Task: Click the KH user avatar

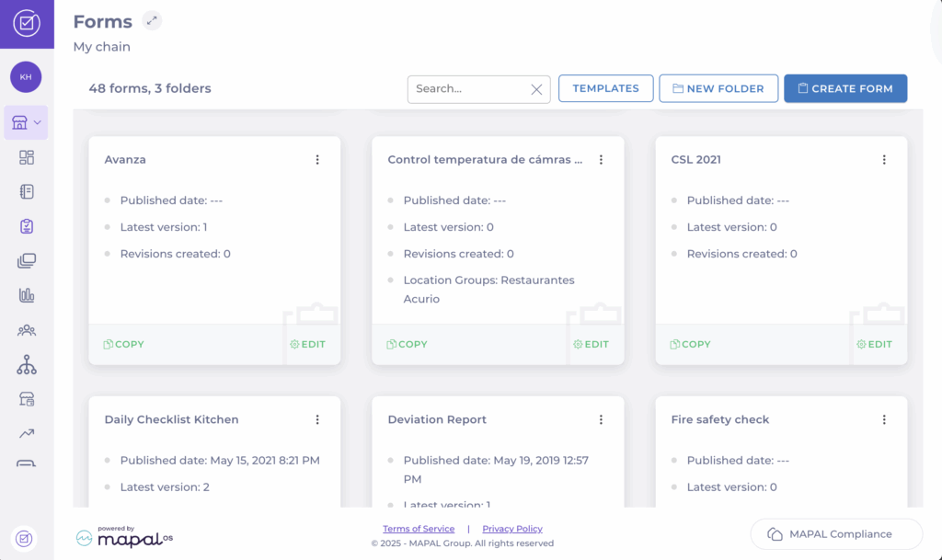Action: 26,77
